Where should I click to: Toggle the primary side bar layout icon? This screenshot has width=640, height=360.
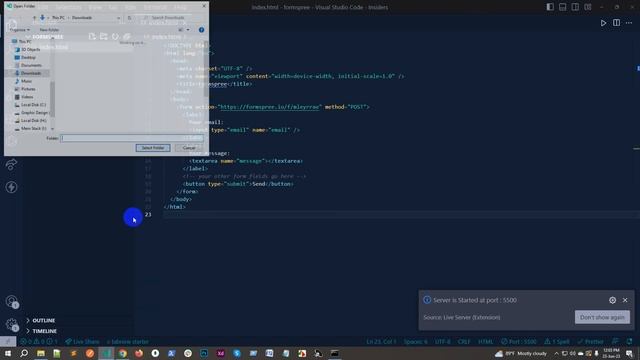[550, 7]
